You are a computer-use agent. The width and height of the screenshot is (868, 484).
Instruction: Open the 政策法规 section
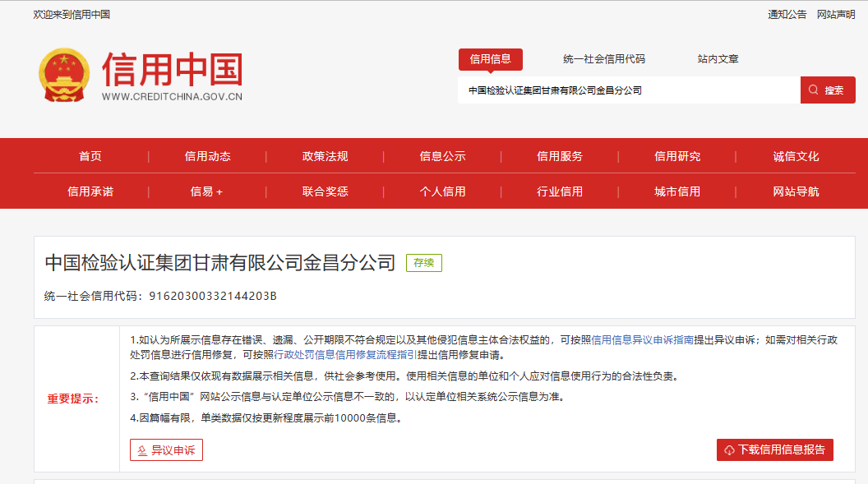point(324,156)
